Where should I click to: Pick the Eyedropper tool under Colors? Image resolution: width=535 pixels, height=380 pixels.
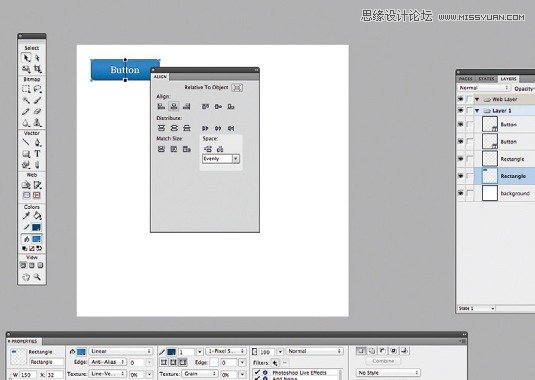(26, 216)
